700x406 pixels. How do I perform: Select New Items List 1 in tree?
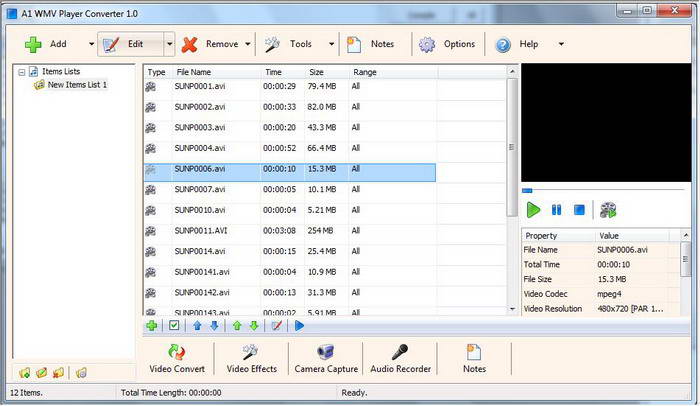[x=77, y=85]
